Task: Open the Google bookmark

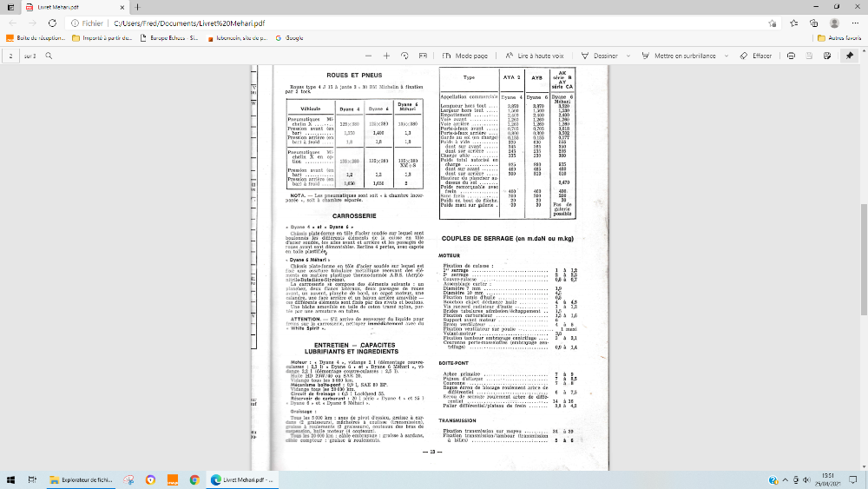Action: pos(290,38)
